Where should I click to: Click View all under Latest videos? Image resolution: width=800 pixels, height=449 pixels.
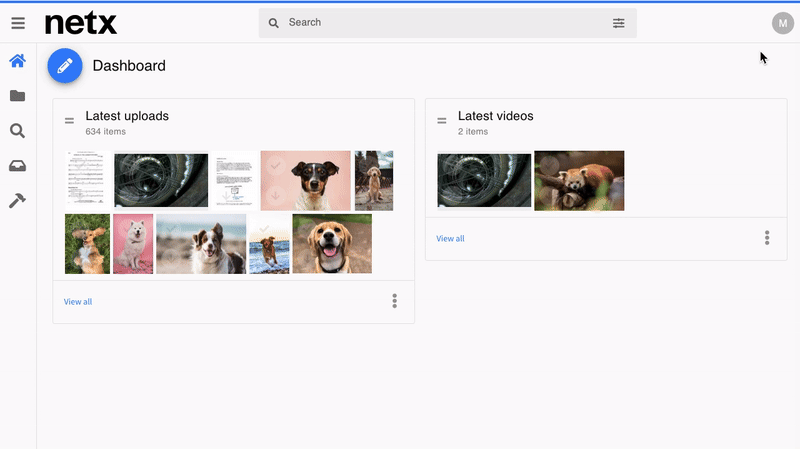coord(450,239)
